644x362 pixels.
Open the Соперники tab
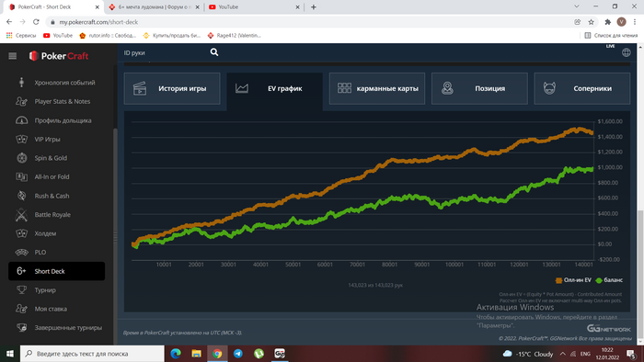(x=582, y=88)
